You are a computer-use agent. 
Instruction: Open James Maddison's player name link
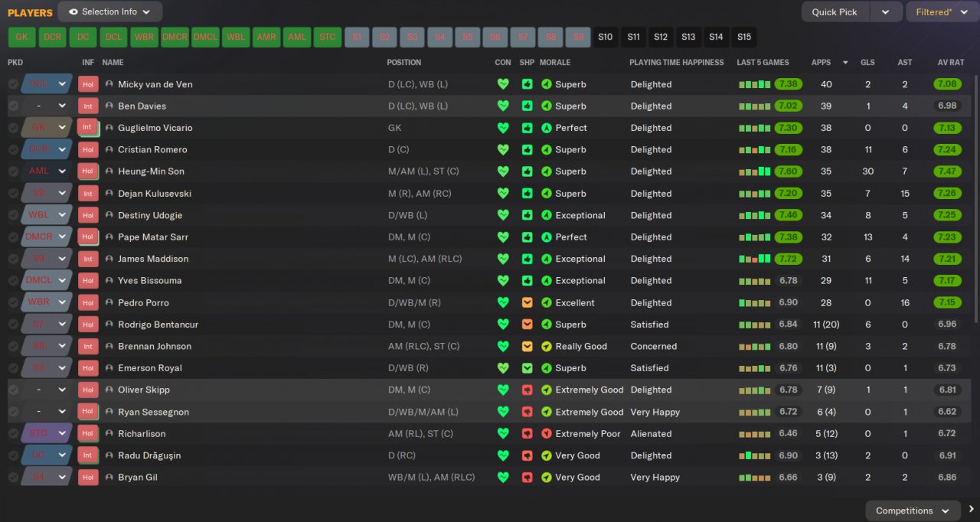tap(153, 259)
